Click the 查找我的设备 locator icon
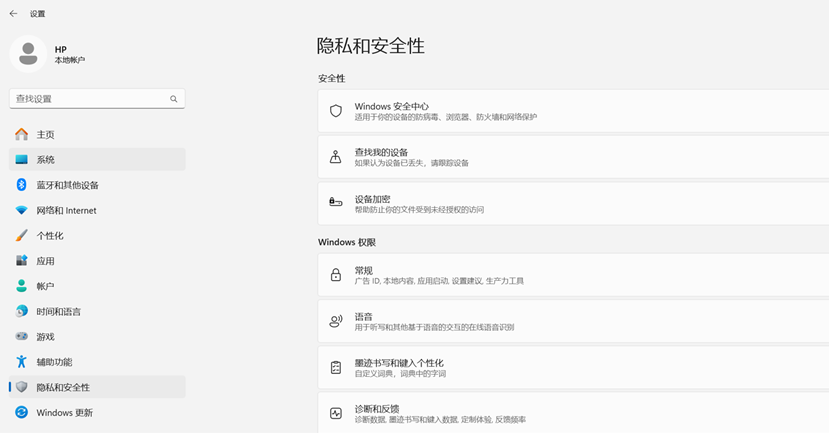Image resolution: width=829 pixels, height=433 pixels. tap(336, 156)
